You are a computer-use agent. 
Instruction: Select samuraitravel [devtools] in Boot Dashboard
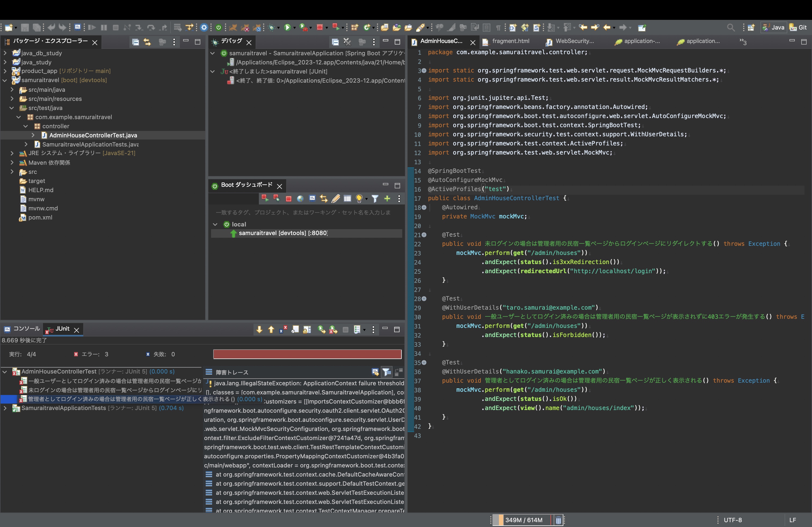tap(283, 233)
